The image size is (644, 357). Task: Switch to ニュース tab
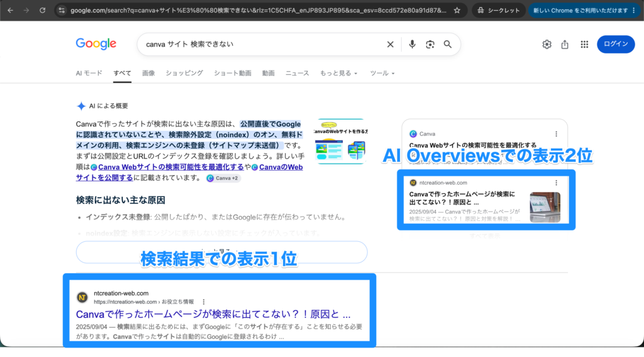297,73
